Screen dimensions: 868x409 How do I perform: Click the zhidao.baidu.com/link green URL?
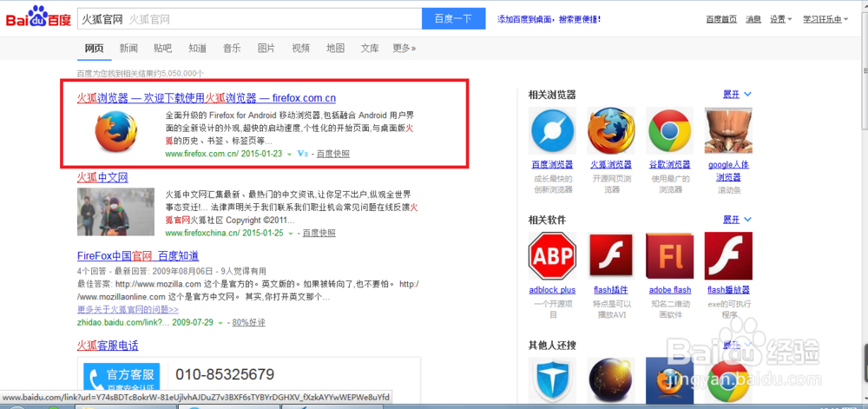coord(123,322)
